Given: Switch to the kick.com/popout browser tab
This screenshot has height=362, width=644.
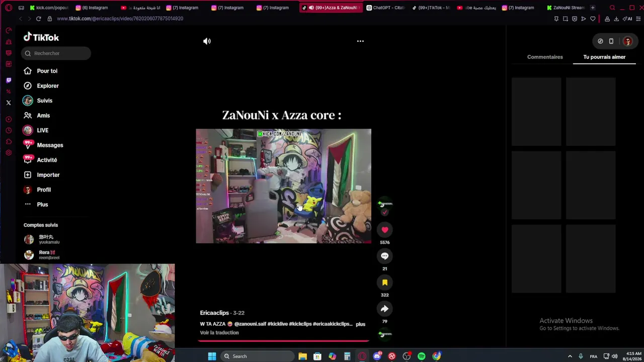Looking at the screenshot, I should tap(49, 8).
